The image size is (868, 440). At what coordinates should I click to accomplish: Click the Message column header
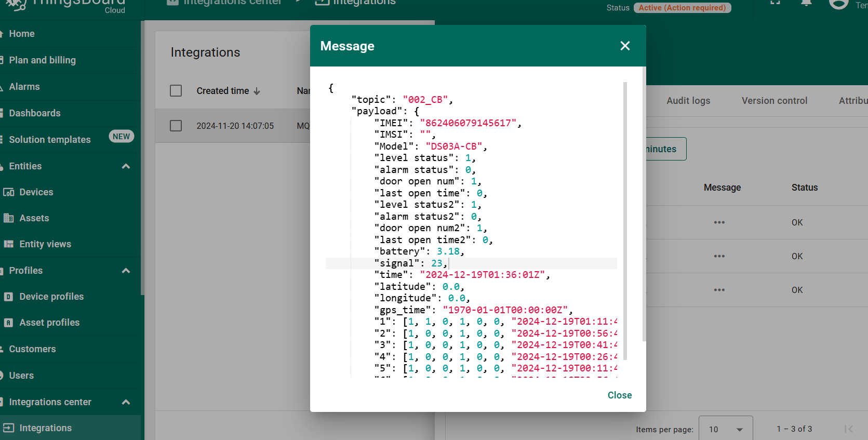722,188
